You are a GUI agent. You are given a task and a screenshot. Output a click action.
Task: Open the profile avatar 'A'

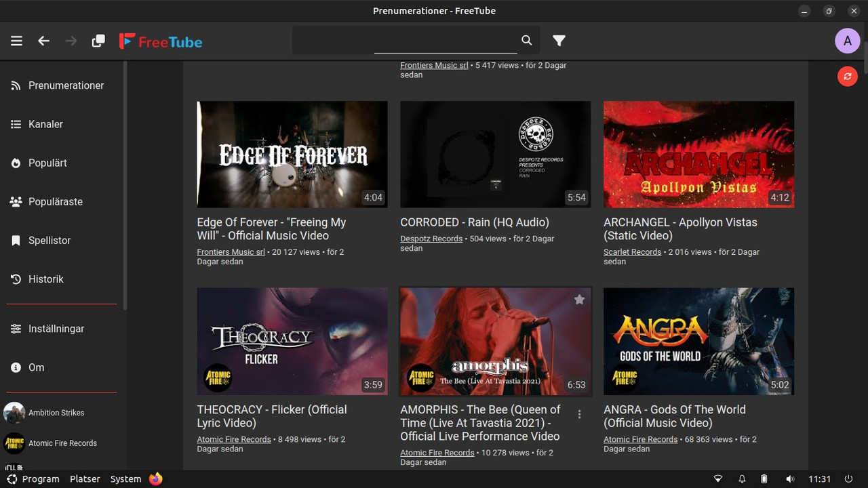pyautogui.click(x=847, y=41)
